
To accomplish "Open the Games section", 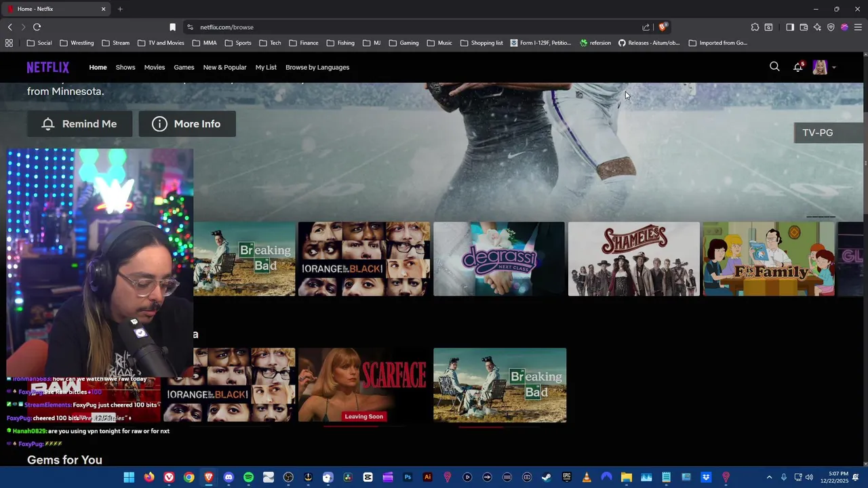I will [184, 67].
